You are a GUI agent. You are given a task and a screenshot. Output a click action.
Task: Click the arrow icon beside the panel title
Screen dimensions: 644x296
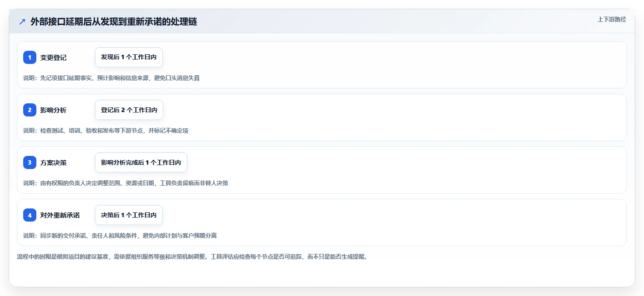[x=22, y=21]
